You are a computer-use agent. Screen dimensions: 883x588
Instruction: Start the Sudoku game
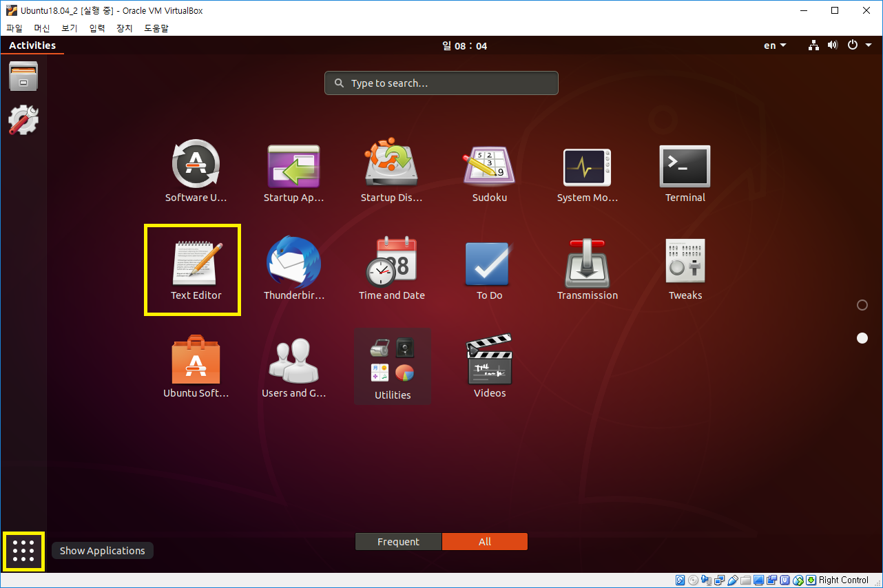pos(489,171)
